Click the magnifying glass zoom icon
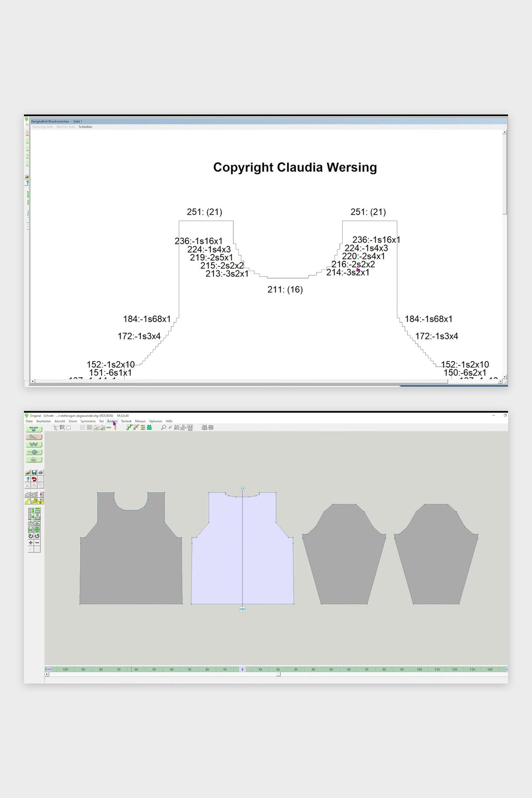 tap(164, 428)
